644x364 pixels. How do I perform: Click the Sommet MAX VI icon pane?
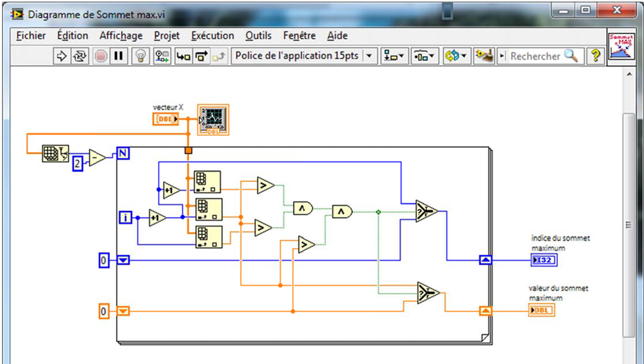(621, 46)
